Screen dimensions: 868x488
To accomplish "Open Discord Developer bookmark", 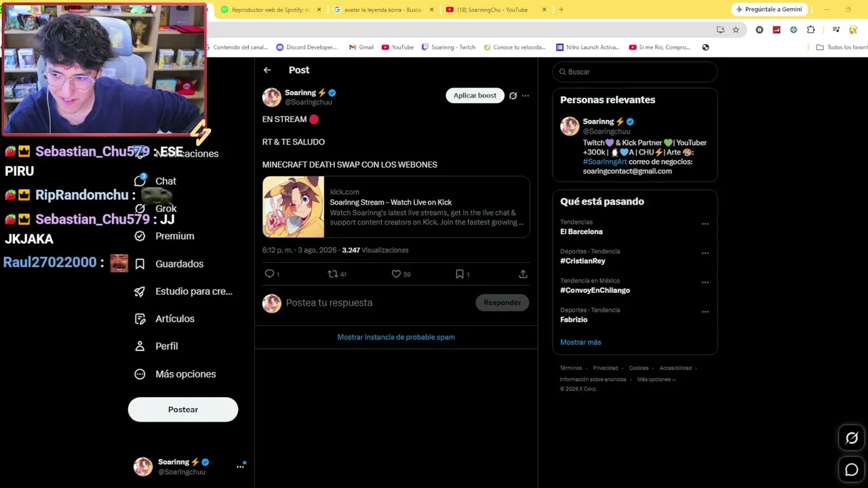I will 307,47.
